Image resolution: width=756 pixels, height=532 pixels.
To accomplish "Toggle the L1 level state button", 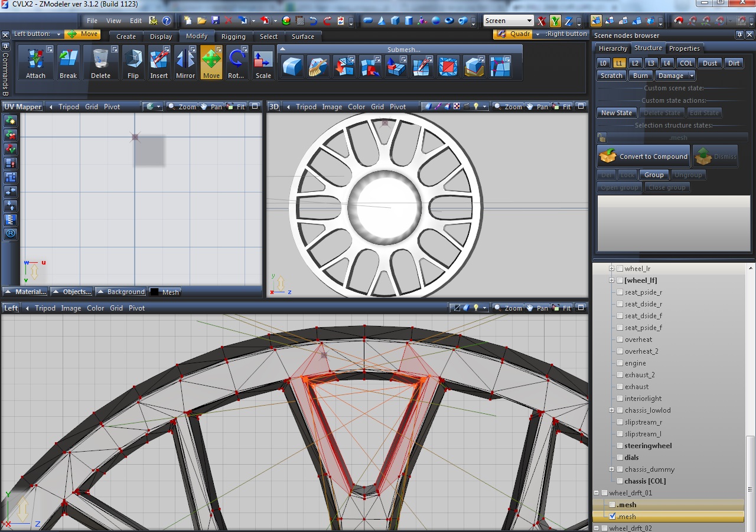I will [x=619, y=63].
